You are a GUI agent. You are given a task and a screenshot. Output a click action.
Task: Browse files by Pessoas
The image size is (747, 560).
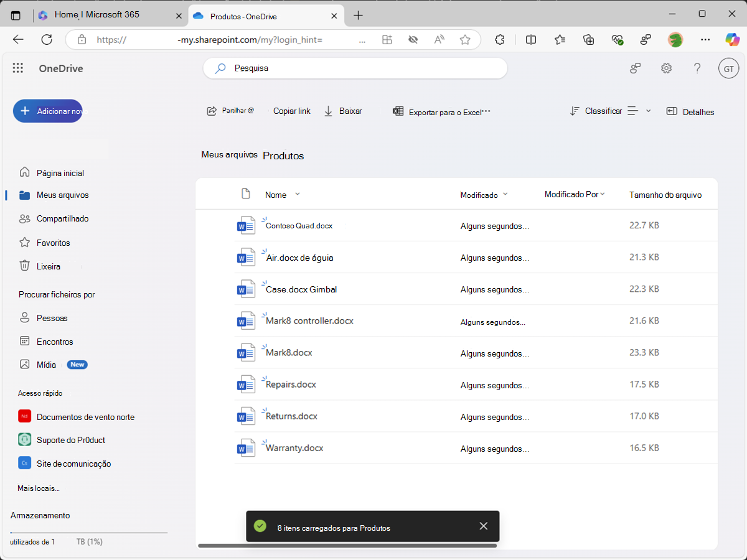pos(52,318)
